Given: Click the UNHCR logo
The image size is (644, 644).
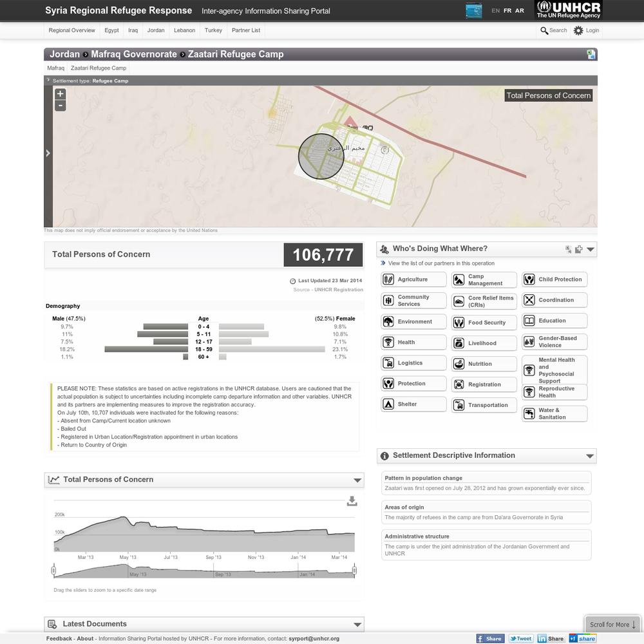Looking at the screenshot, I should click(x=569, y=10).
